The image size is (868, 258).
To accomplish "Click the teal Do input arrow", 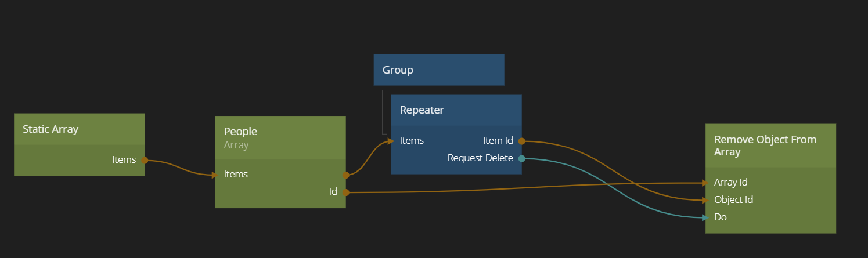I will (704, 217).
